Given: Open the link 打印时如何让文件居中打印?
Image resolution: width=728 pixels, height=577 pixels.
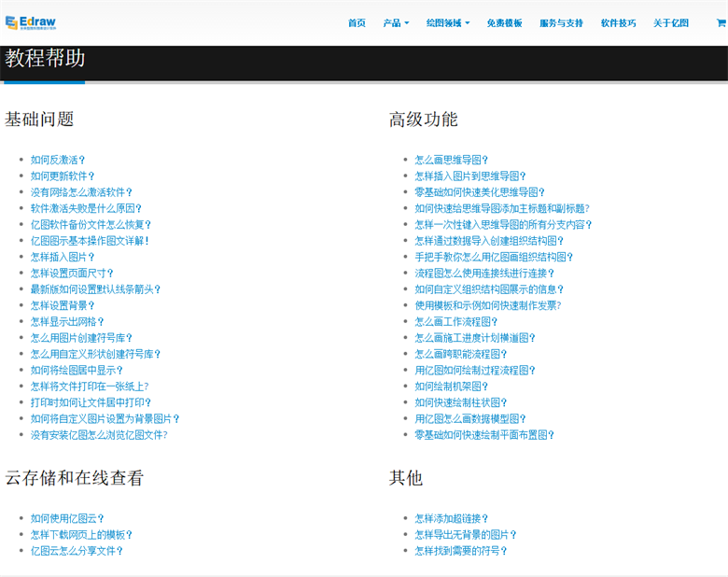Looking at the screenshot, I should click(91, 402).
